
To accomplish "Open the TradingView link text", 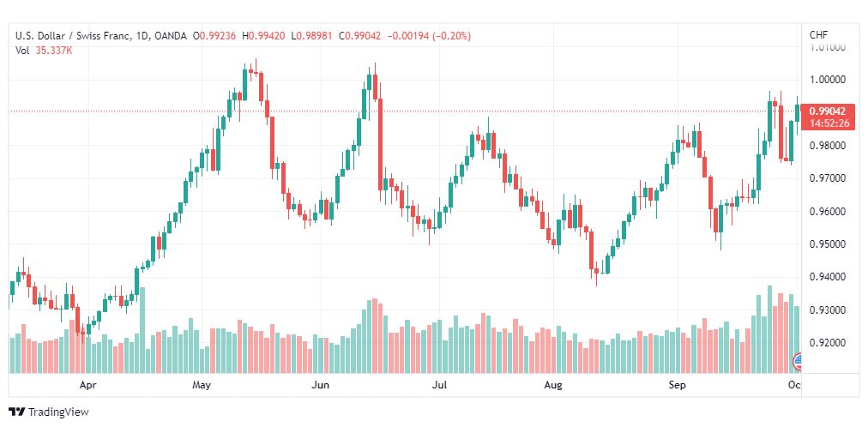I will tap(58, 412).
